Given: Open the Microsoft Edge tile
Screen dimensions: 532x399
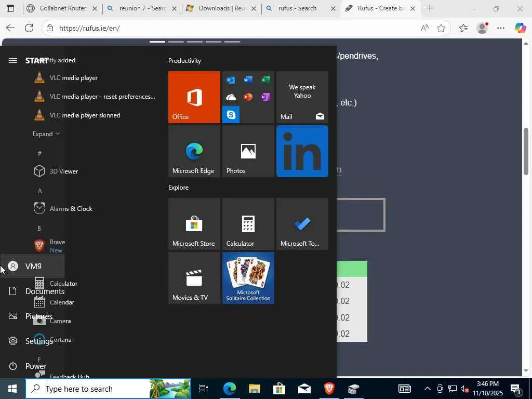Looking at the screenshot, I should tap(194, 151).
